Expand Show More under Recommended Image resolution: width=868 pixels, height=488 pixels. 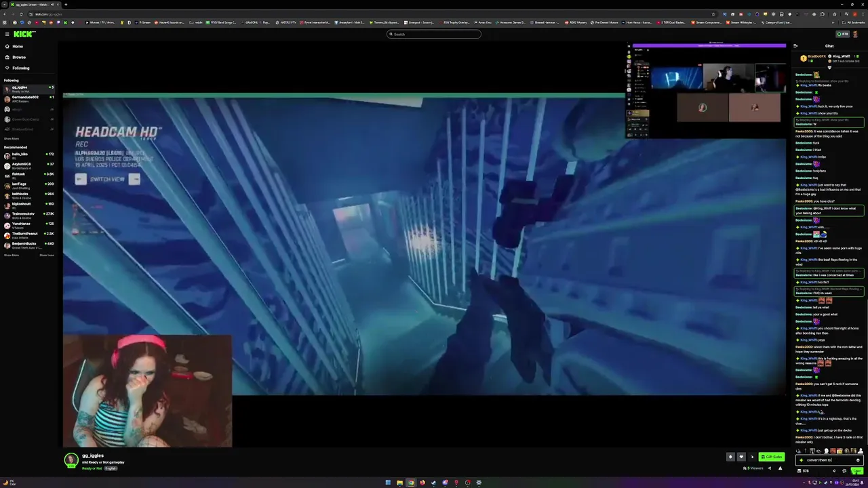pyautogui.click(x=12, y=255)
